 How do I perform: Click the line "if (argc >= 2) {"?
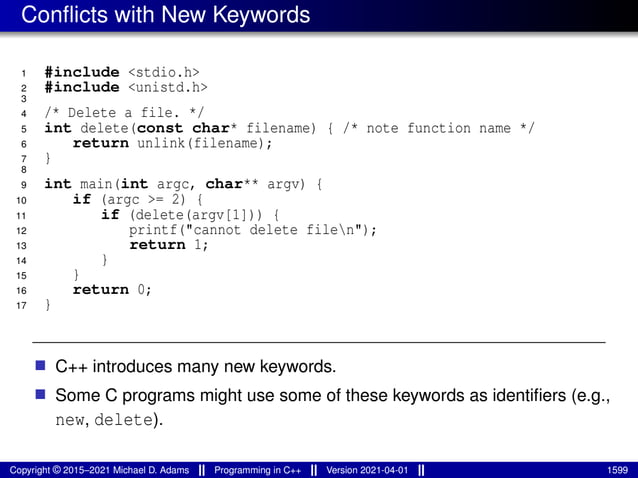[138, 199]
